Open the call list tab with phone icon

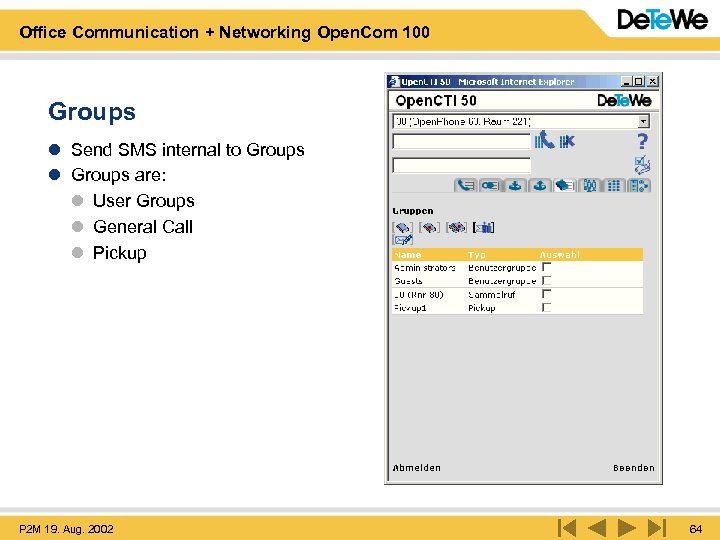466,186
